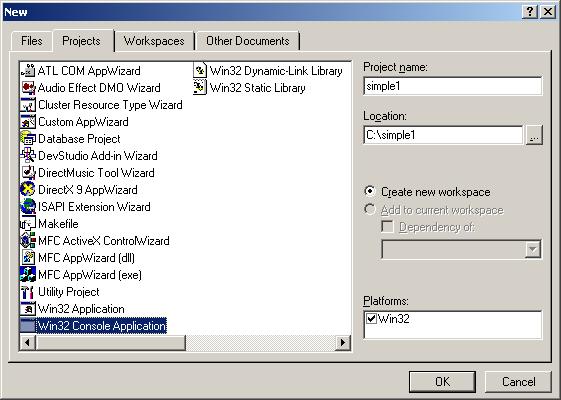Viewport: 561px width, 400px height.
Task: Click the project list right scroll arrow
Action: [343, 343]
